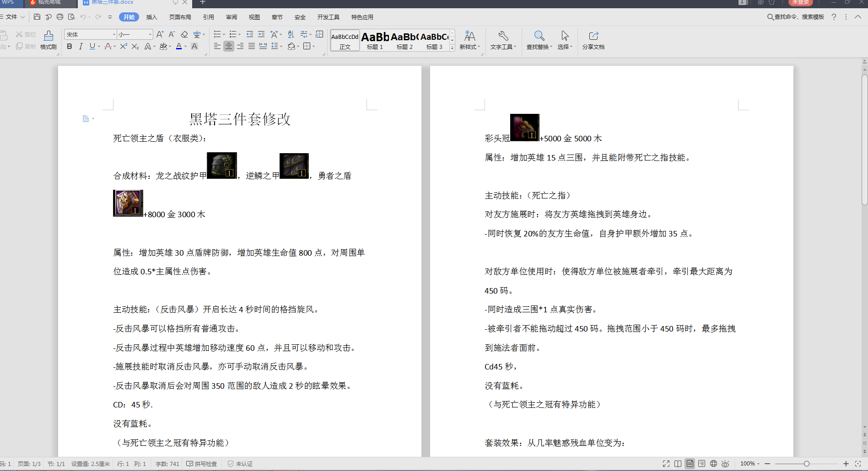Screen dimensions: 868x471
Task: Toggle character shading button
Action: pos(194,46)
